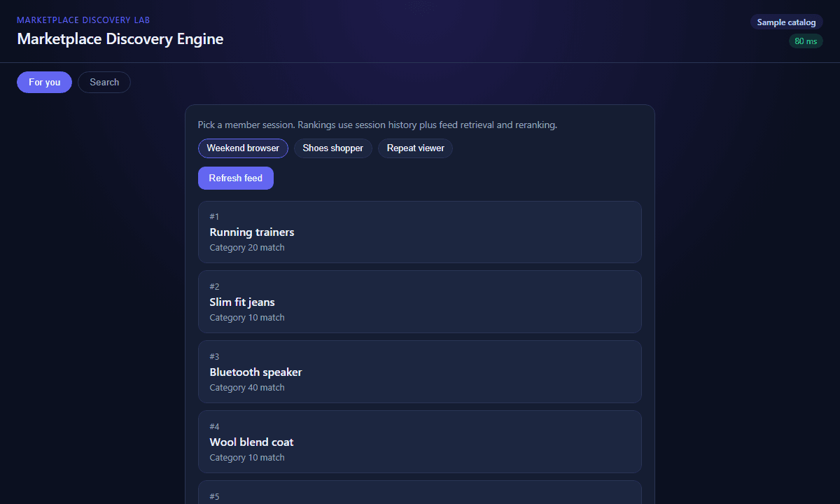
Task: Open the Search tab
Action: (x=104, y=82)
